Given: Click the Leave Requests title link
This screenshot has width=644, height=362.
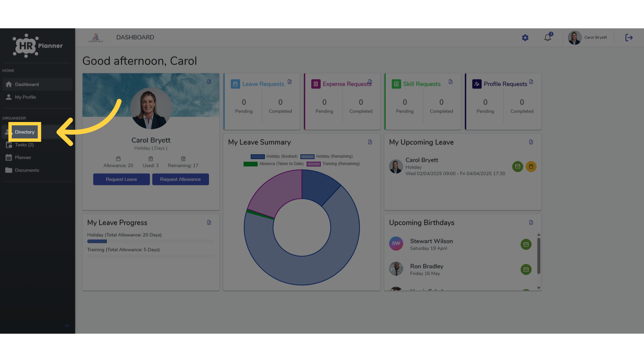Looking at the screenshot, I should (x=263, y=84).
